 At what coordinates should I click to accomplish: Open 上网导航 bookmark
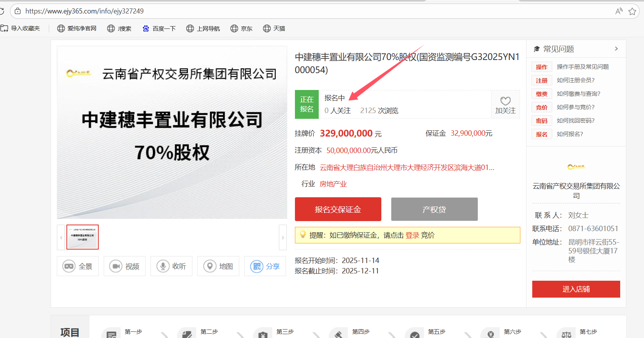(203, 28)
